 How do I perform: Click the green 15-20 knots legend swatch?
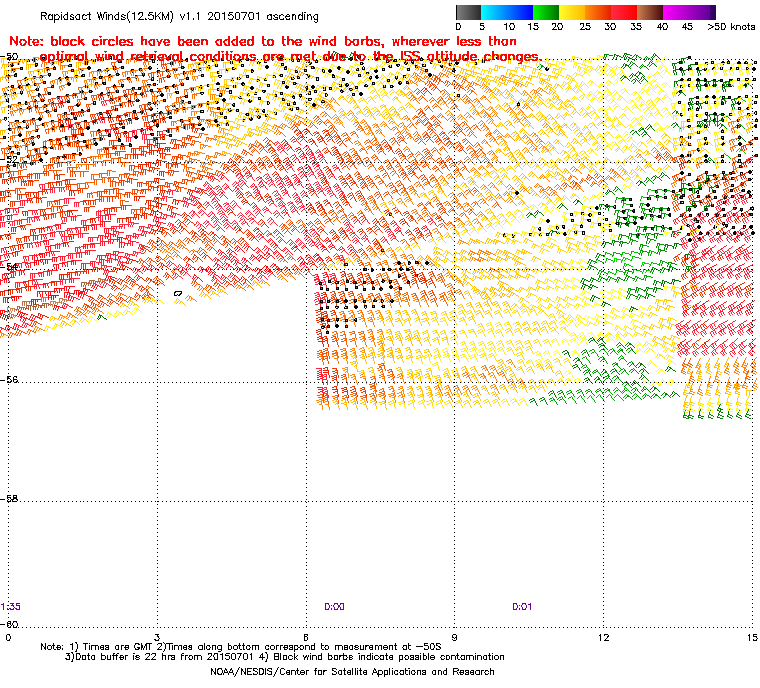546,12
